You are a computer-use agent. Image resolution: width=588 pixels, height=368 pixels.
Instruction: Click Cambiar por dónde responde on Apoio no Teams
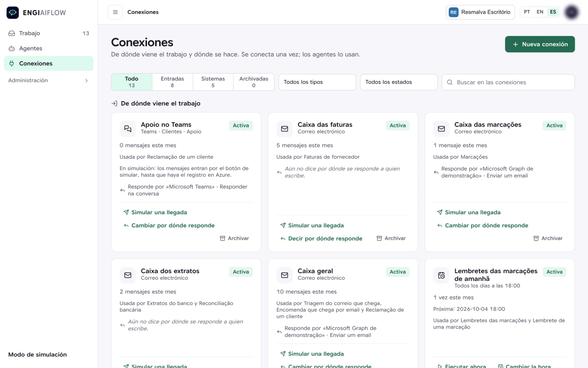(x=169, y=226)
